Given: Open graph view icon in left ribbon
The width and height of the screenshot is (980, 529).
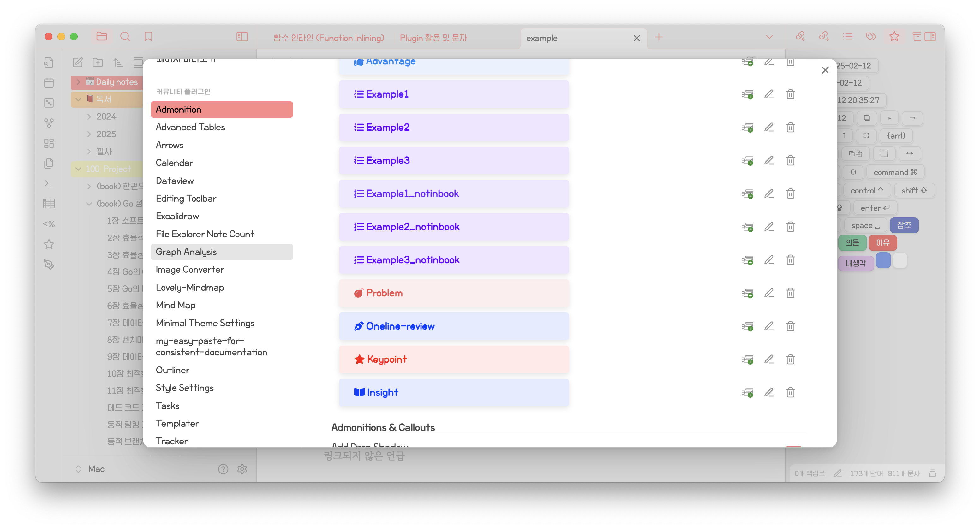Looking at the screenshot, I should 49,123.
